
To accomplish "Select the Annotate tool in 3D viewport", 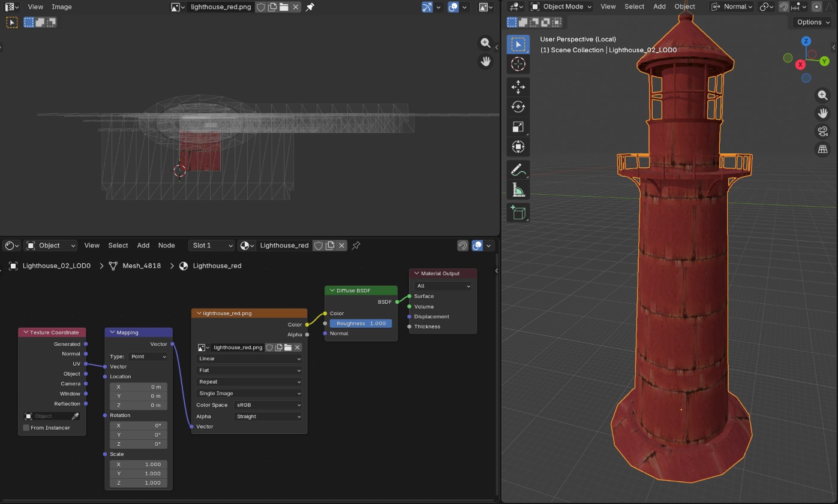I will 518,170.
